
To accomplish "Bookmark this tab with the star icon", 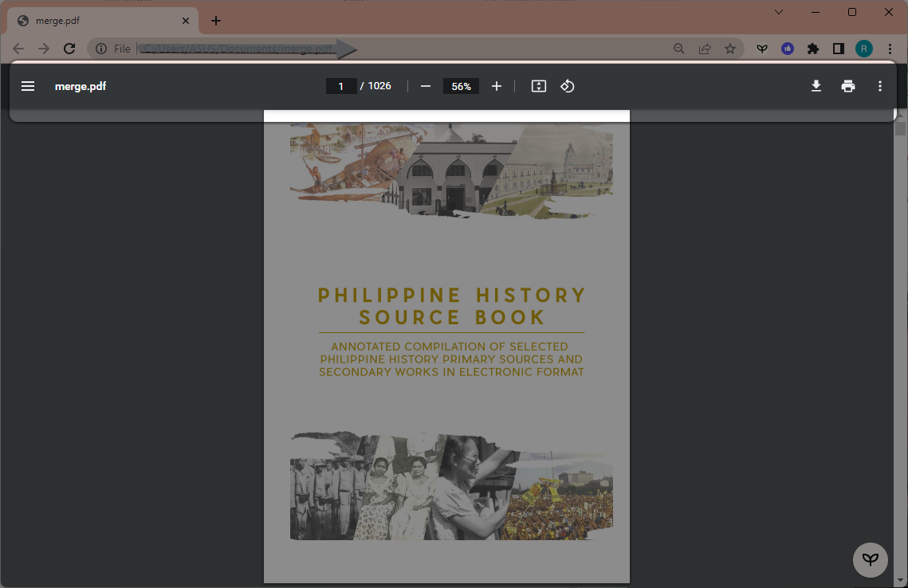I will pos(730,49).
